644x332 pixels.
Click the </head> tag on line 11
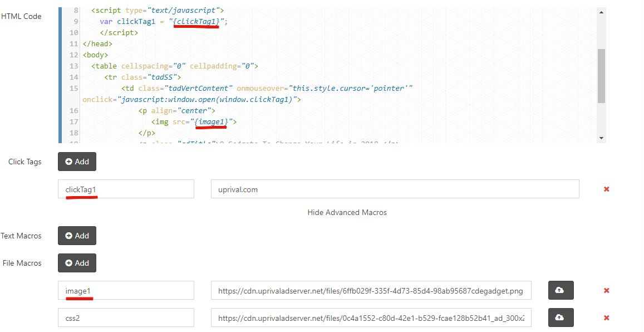pyautogui.click(x=97, y=44)
